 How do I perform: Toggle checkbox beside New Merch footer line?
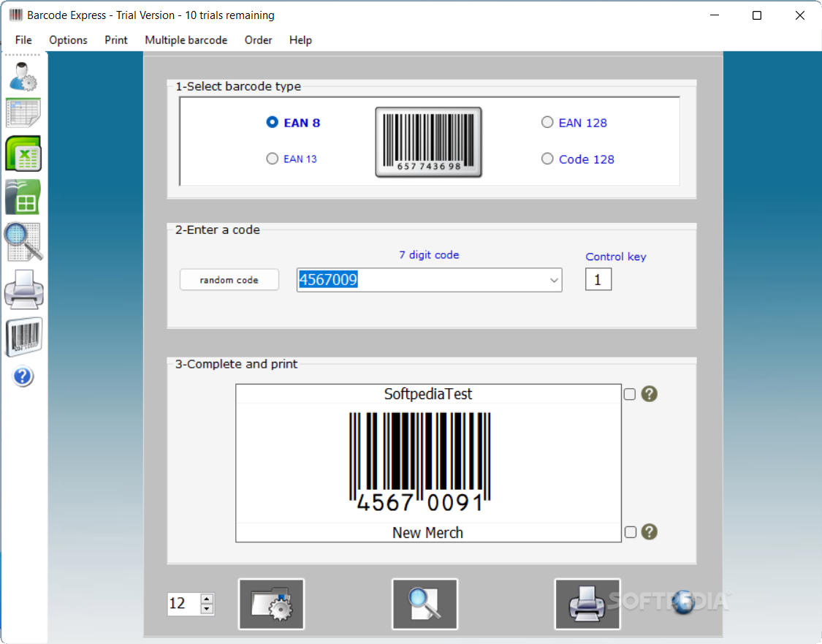[x=631, y=532]
